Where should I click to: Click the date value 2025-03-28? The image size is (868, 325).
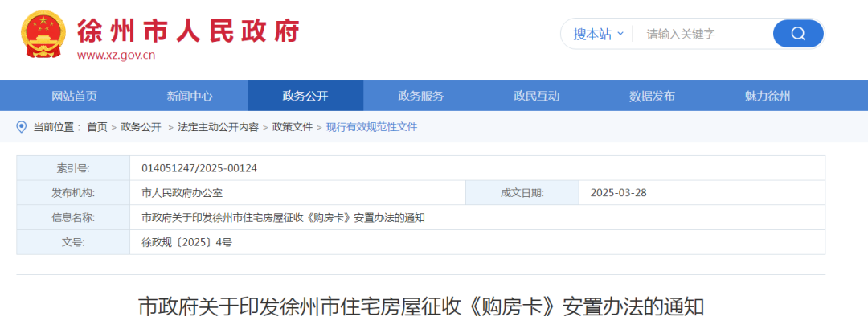(x=618, y=193)
